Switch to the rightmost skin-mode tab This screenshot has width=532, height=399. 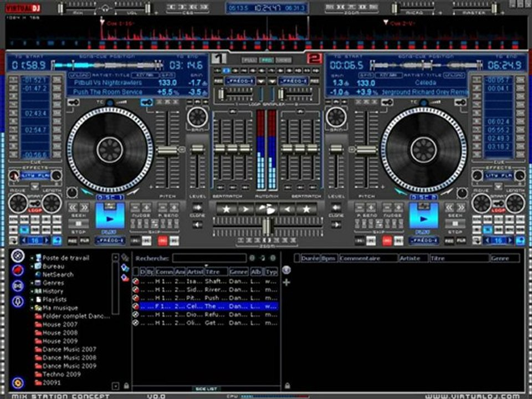284,60
